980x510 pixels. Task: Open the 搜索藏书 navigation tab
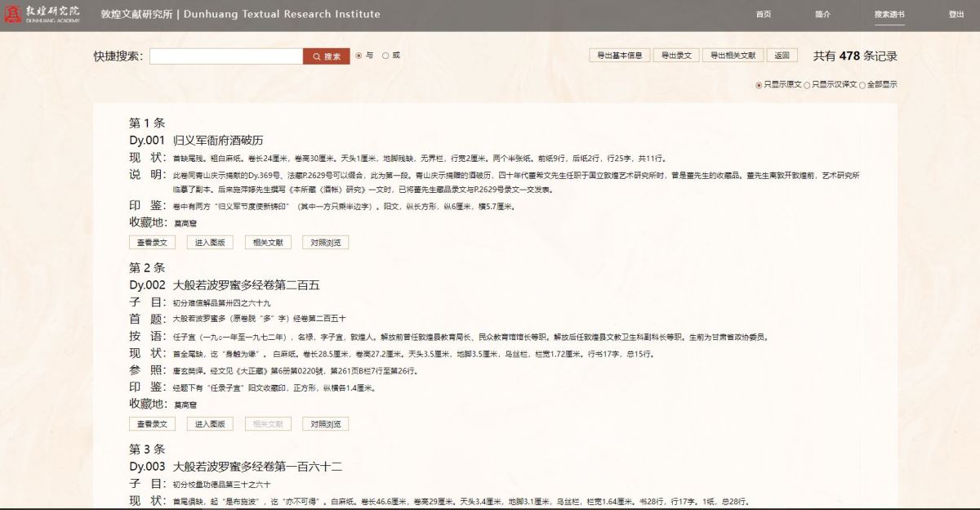pyautogui.click(x=889, y=15)
